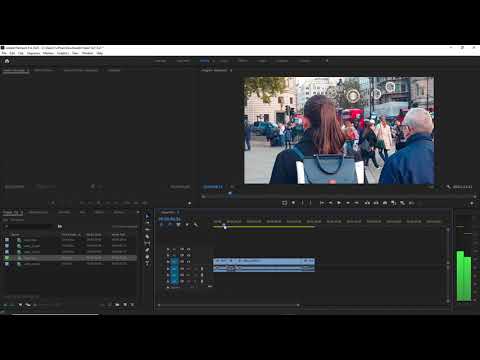Viewport: 480px width, 360px height.
Task: Switch Project panel to Freeform view
Action: tap(28, 305)
